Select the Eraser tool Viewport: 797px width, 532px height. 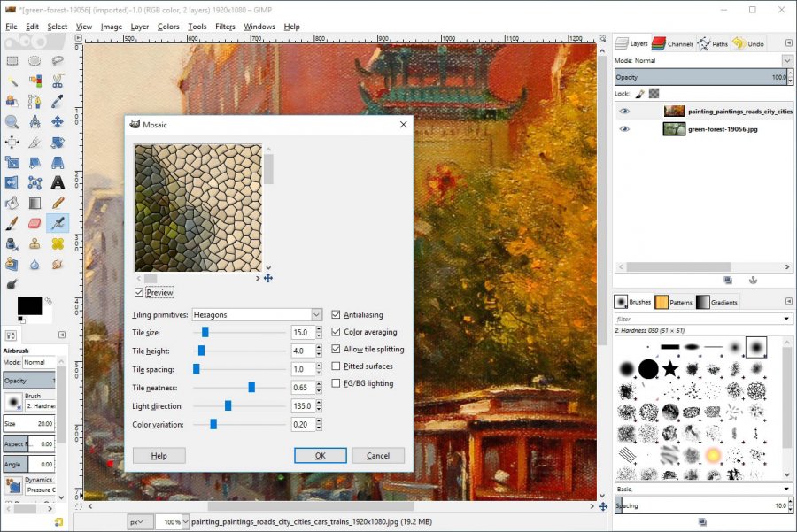pyautogui.click(x=35, y=224)
